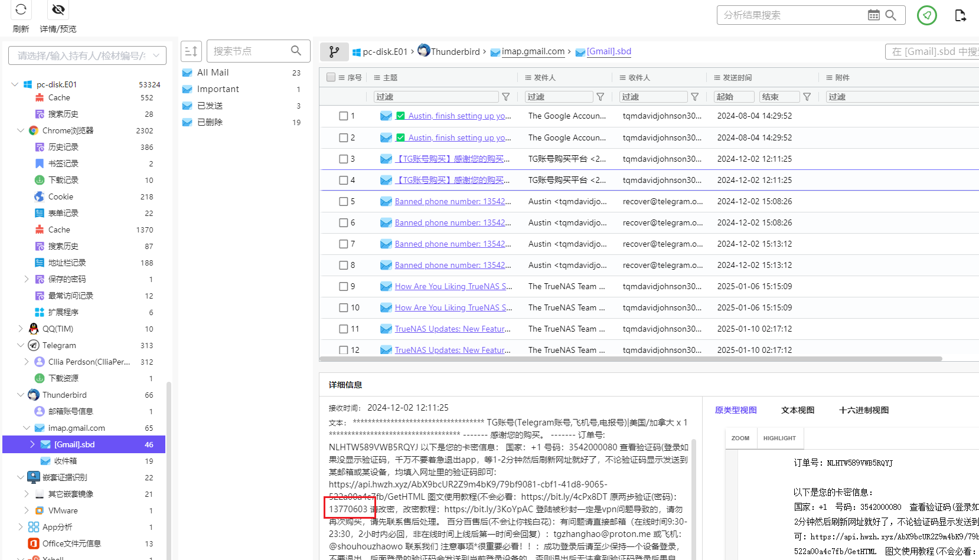Click the funnel icon for the 发件人 filter
The height and width of the screenshot is (560, 979).
coord(601,97)
